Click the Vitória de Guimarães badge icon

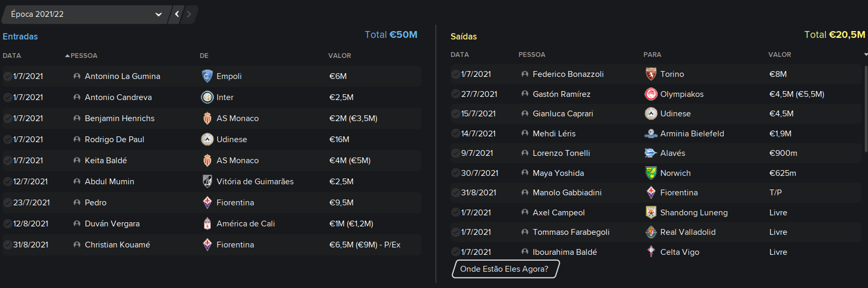point(207,182)
